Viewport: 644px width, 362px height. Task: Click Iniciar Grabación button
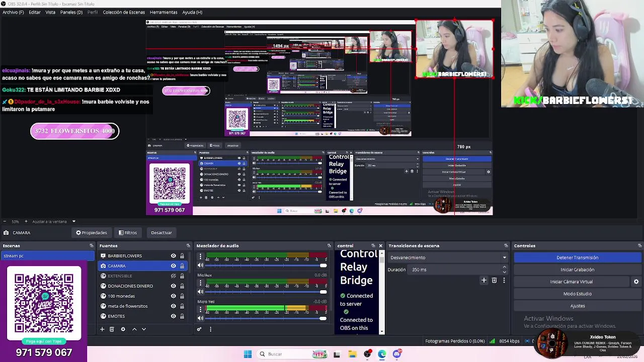click(x=577, y=269)
